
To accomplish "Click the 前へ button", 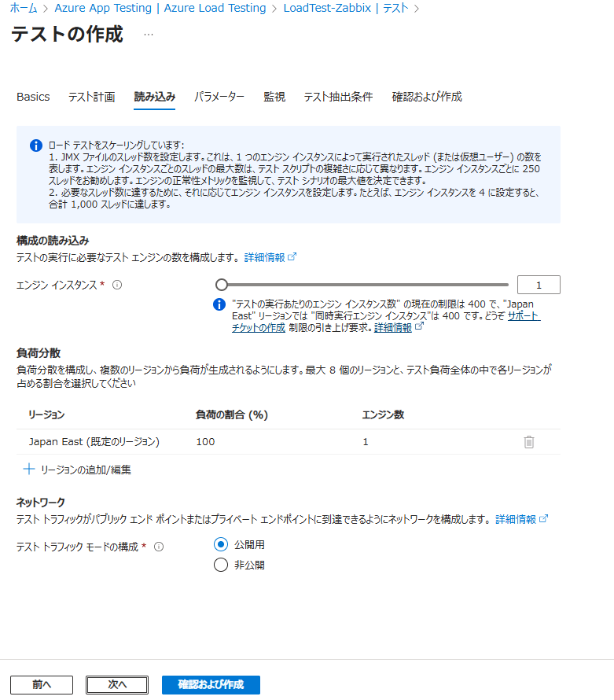I will coord(42,685).
